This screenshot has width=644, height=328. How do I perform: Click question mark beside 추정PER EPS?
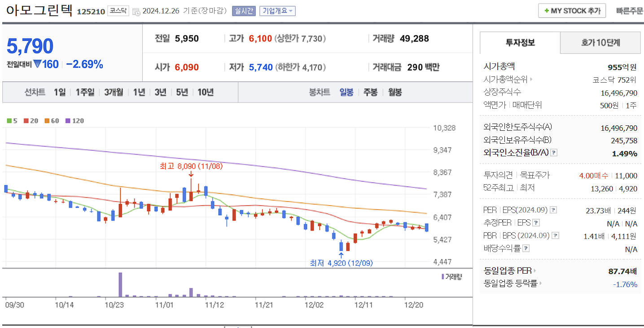[x=536, y=222]
